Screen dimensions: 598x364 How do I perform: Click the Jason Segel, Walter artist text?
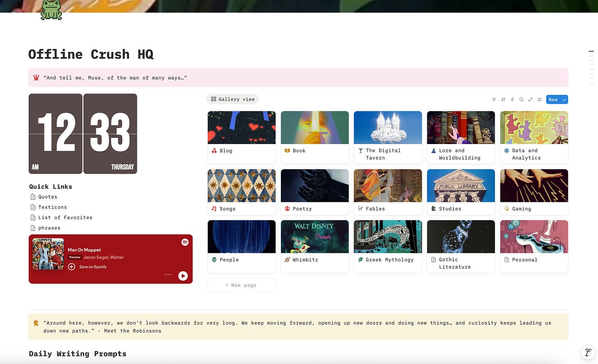(103, 257)
